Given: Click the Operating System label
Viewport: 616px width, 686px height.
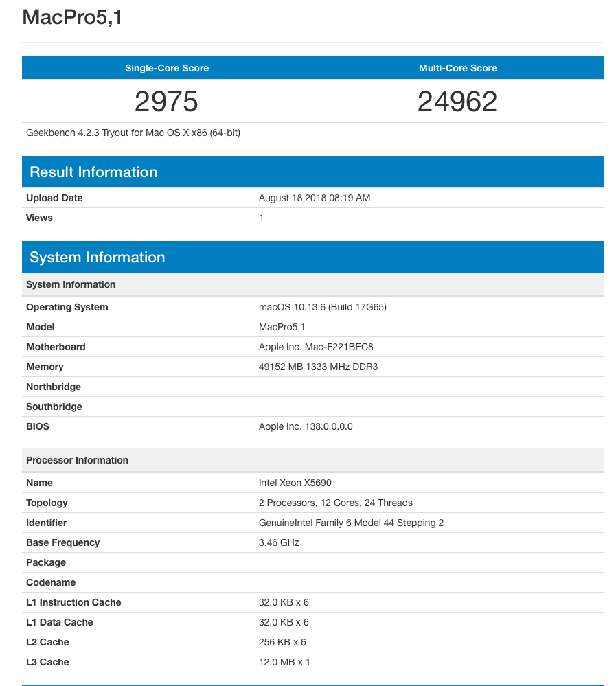Looking at the screenshot, I should pyautogui.click(x=67, y=307).
